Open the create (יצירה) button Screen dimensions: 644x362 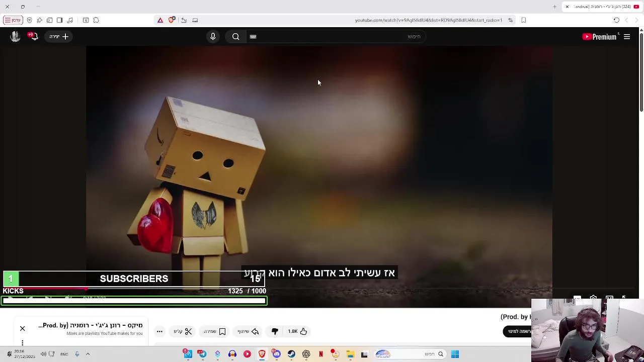(x=59, y=37)
